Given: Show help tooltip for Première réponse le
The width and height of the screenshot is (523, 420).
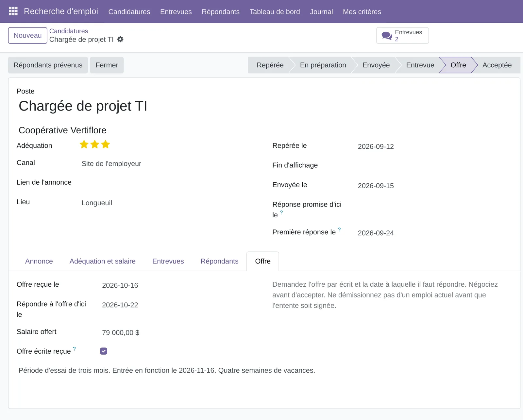Looking at the screenshot, I should (x=339, y=230).
